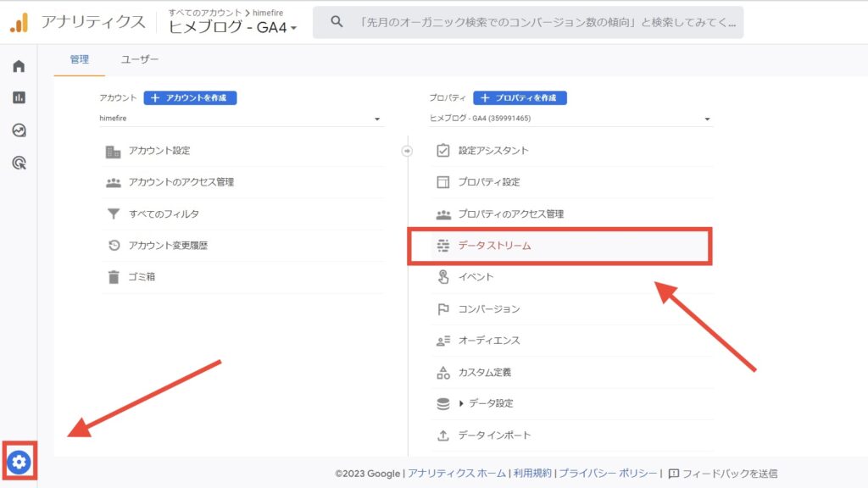The image size is (868, 488).
Task: Open the himefire account dropdown
Action: click(242, 119)
